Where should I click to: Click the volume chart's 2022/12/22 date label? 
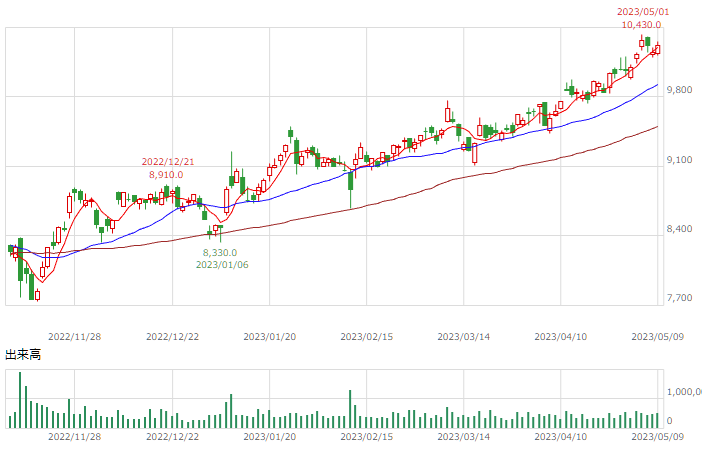click(172, 437)
